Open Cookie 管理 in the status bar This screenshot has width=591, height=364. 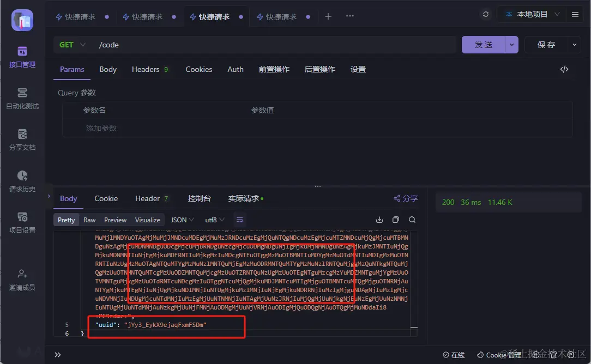[x=499, y=355]
